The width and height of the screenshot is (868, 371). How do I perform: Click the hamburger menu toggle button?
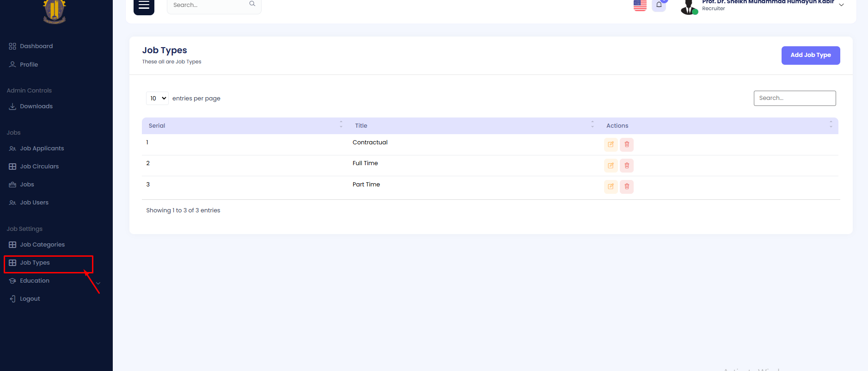tap(144, 6)
